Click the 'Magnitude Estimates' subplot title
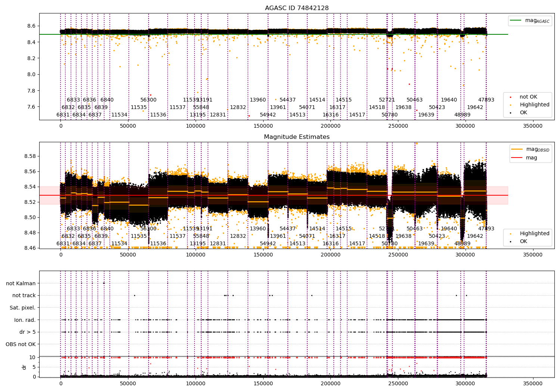The height and width of the screenshot is (392, 560). coord(297,137)
